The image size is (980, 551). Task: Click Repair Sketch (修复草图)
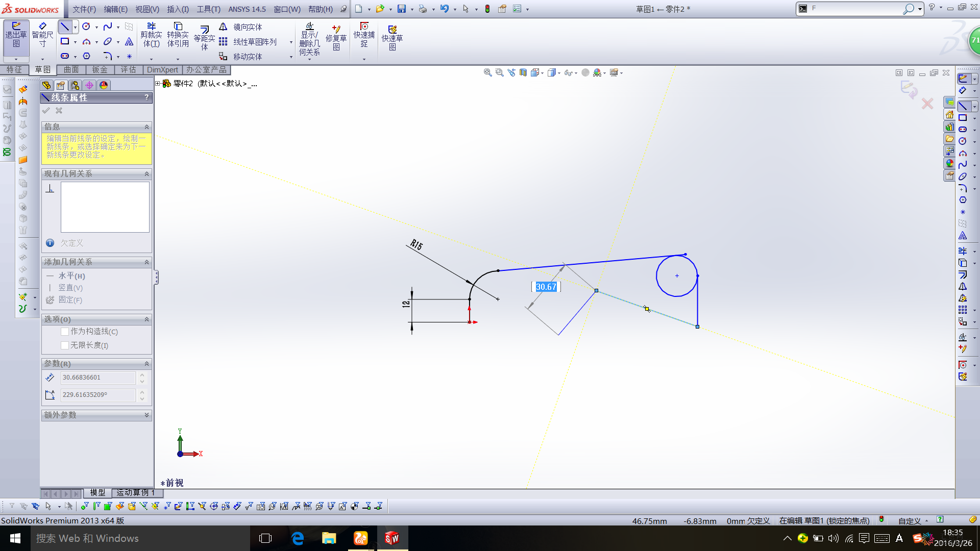336,38
